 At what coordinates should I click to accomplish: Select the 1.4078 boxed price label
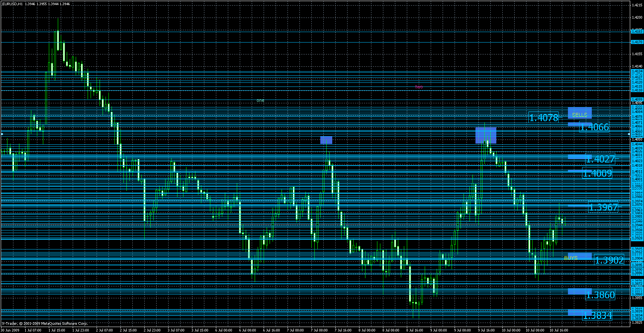[544, 118]
